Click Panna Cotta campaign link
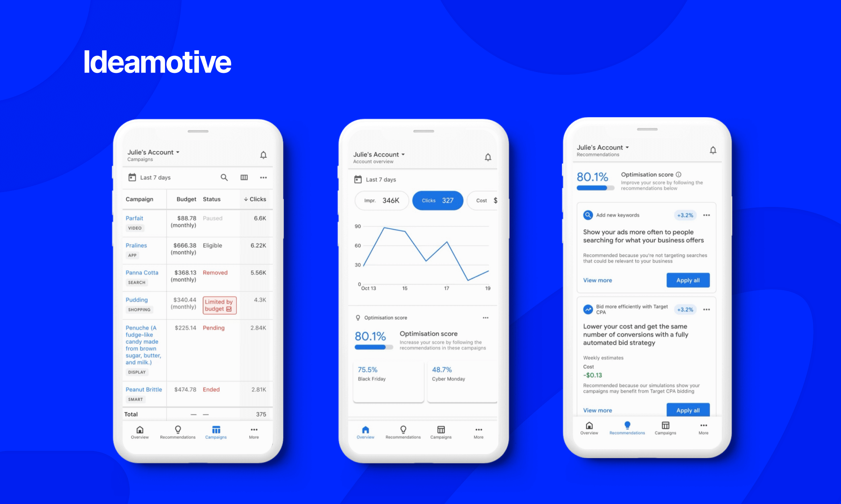 [142, 272]
